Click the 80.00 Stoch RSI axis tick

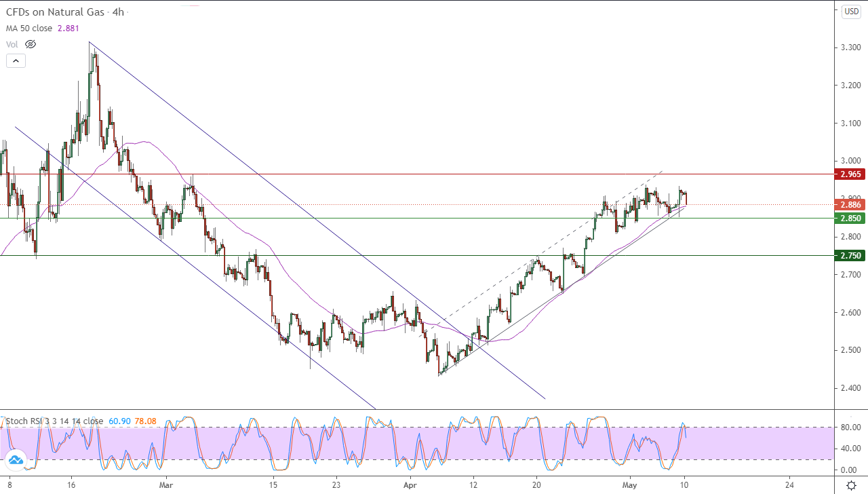coord(851,427)
